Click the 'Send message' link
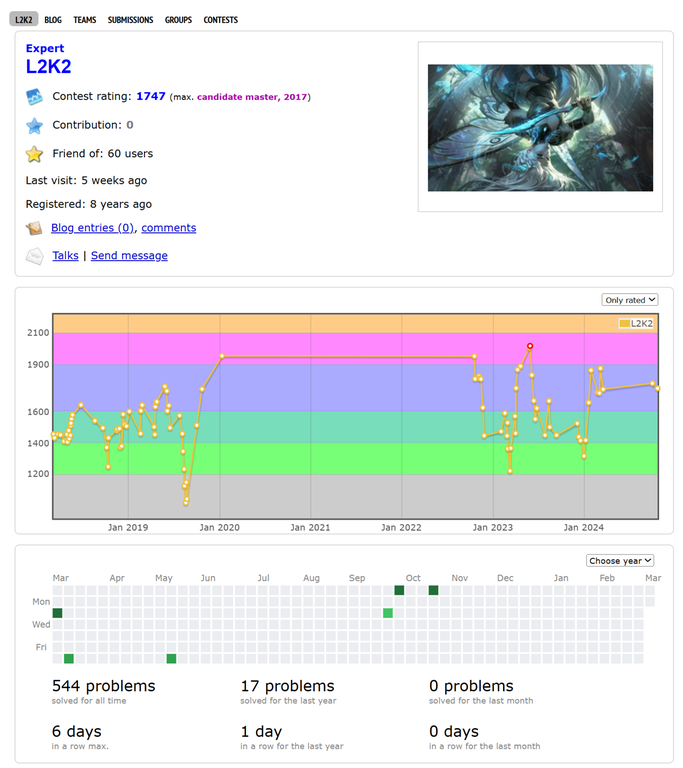The height and width of the screenshot is (768, 683). 129,256
